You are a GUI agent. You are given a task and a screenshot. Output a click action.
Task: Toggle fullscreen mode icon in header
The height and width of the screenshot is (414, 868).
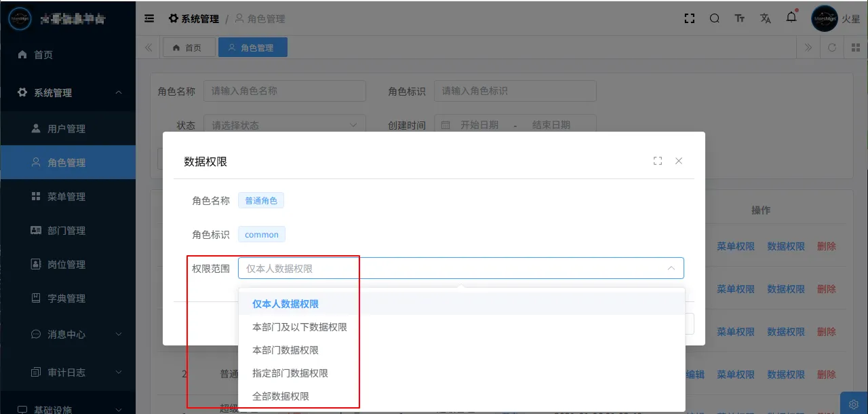(x=690, y=18)
